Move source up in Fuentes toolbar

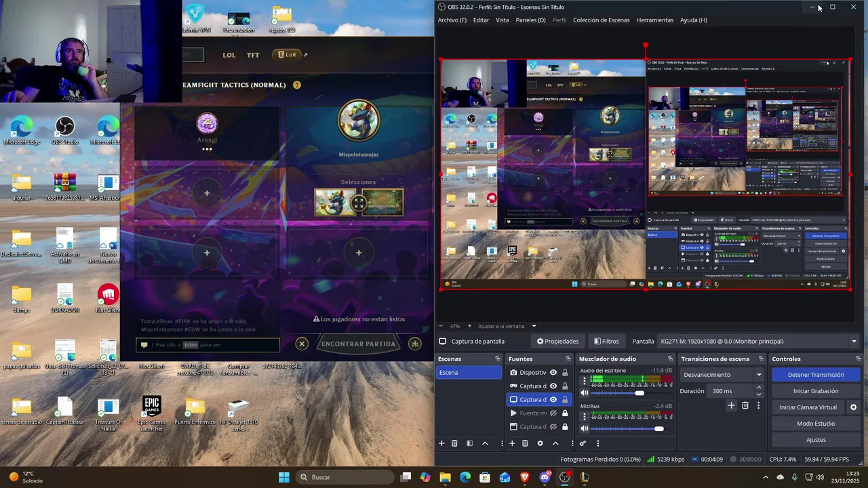[x=555, y=443]
